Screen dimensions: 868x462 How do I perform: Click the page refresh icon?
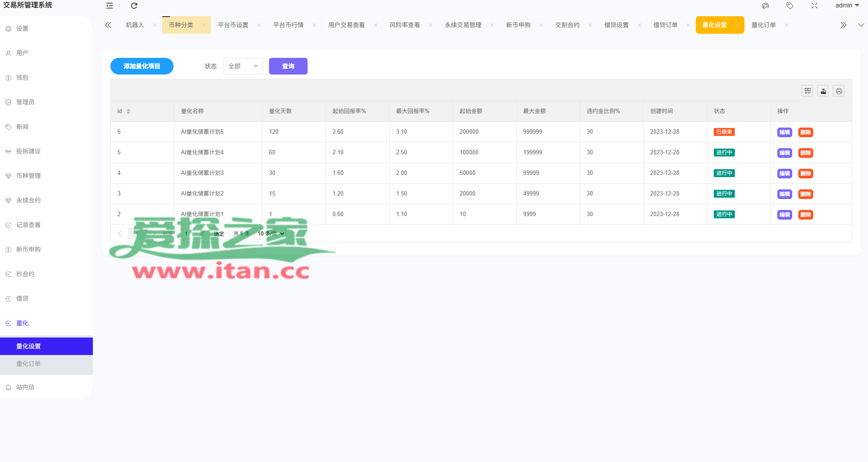[134, 6]
